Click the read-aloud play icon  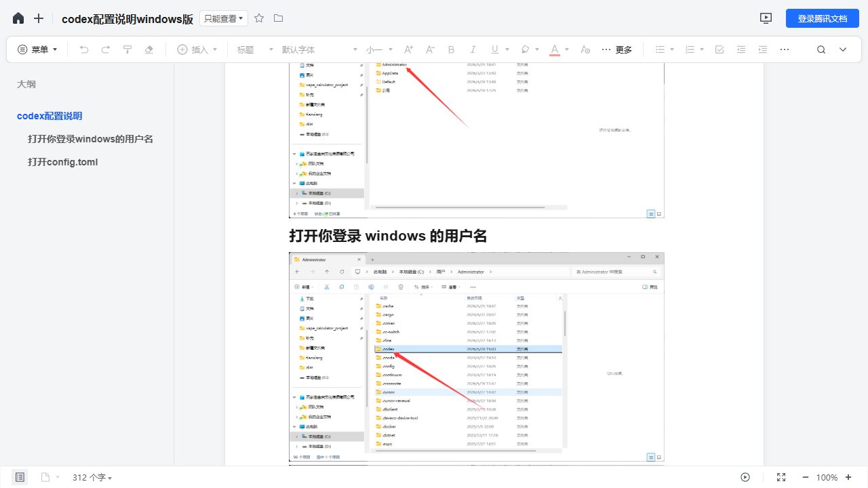[745, 477]
